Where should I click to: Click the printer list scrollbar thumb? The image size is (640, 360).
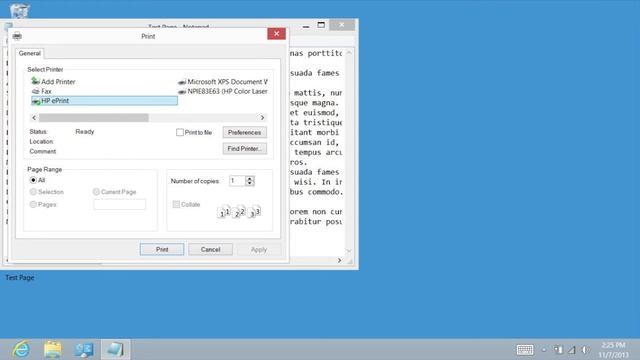[x=93, y=118]
